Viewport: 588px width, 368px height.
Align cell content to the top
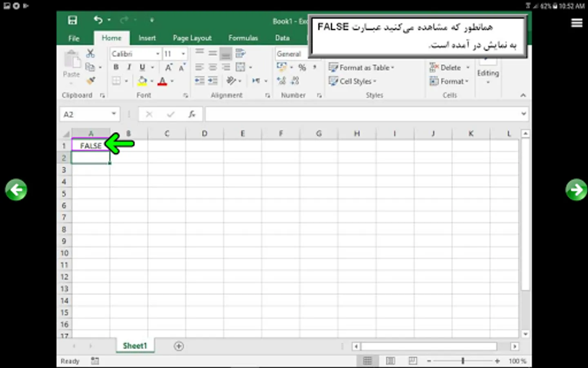(x=199, y=53)
